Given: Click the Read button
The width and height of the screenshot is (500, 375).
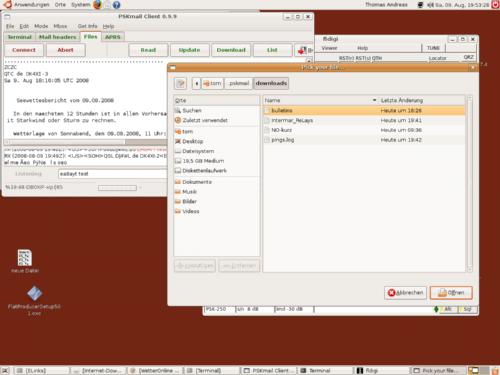Looking at the screenshot, I should pyautogui.click(x=148, y=50).
